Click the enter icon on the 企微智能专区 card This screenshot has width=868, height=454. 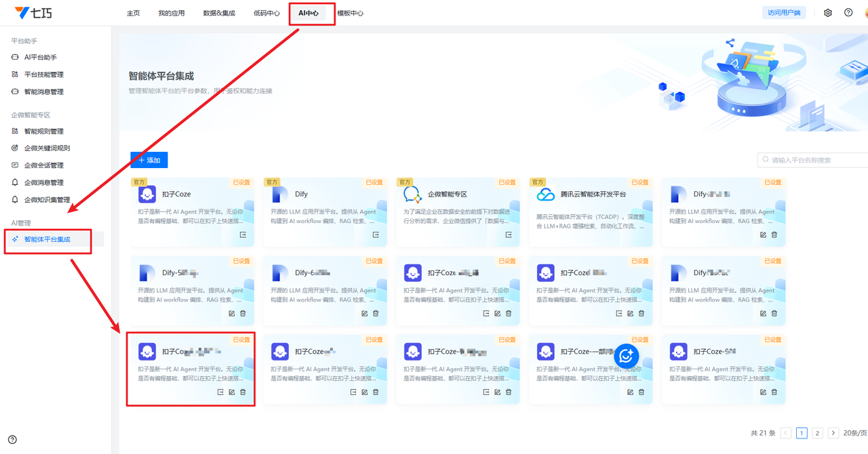coord(509,234)
